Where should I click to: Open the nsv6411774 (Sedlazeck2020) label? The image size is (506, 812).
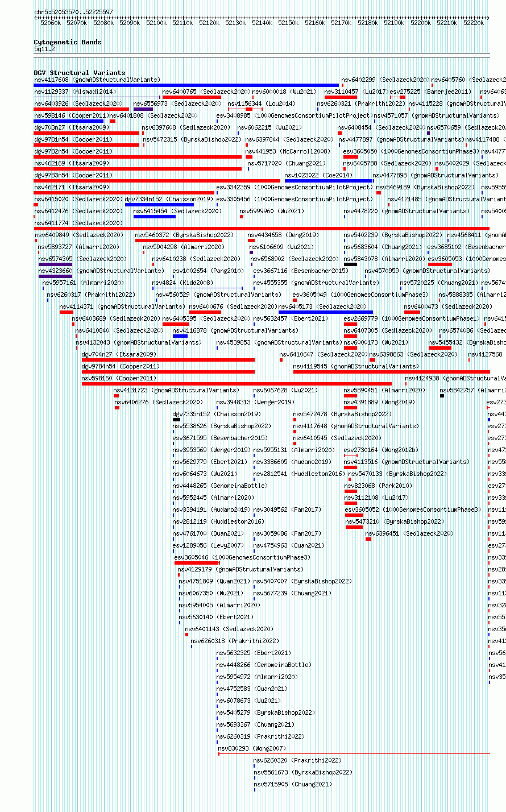[78, 223]
